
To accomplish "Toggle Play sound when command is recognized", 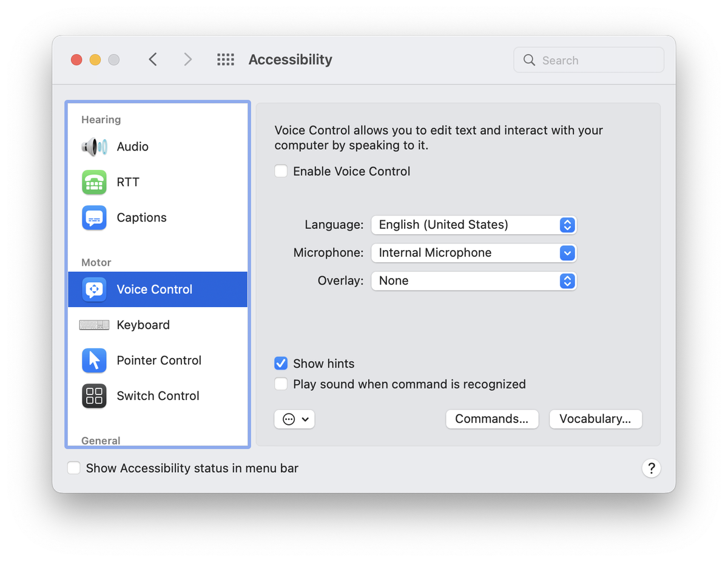I will tap(281, 384).
